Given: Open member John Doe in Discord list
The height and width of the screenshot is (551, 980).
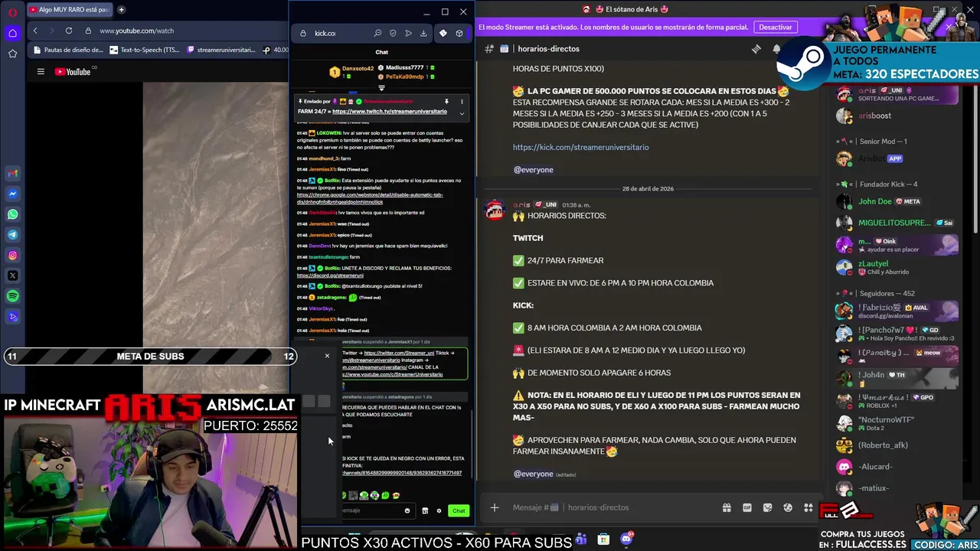Looking at the screenshot, I should tap(896, 201).
